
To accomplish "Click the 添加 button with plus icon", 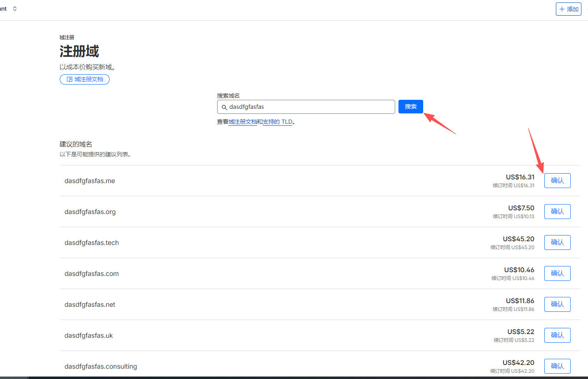I will [568, 9].
